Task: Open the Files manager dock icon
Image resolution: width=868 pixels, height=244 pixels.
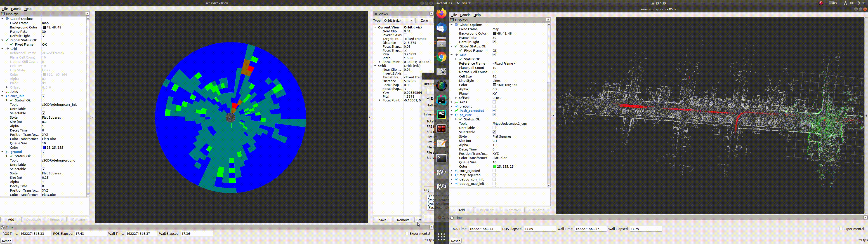Action: [441, 42]
